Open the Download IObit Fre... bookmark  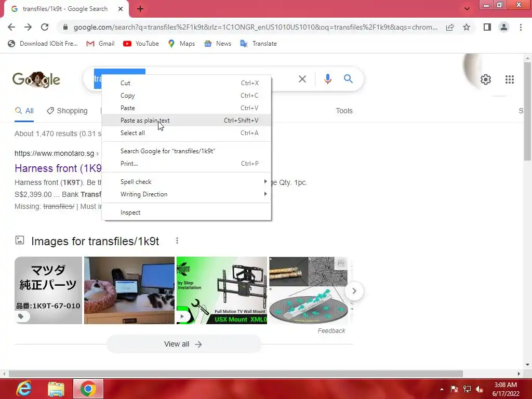43,44
